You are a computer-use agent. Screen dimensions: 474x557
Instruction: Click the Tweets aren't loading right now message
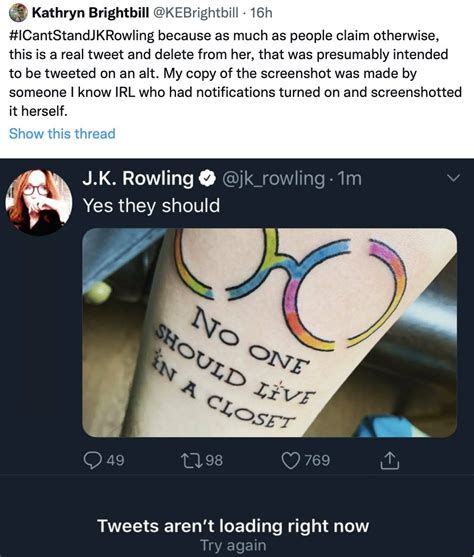click(x=233, y=526)
